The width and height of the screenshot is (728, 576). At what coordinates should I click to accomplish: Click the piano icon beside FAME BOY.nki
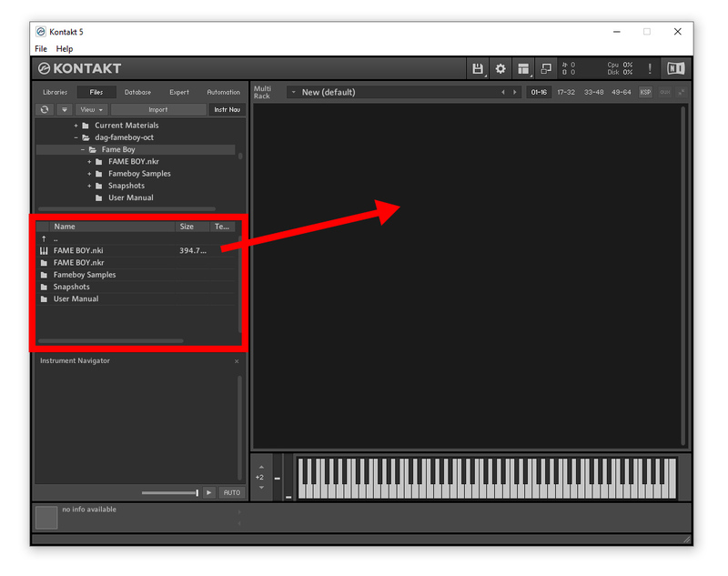44,250
